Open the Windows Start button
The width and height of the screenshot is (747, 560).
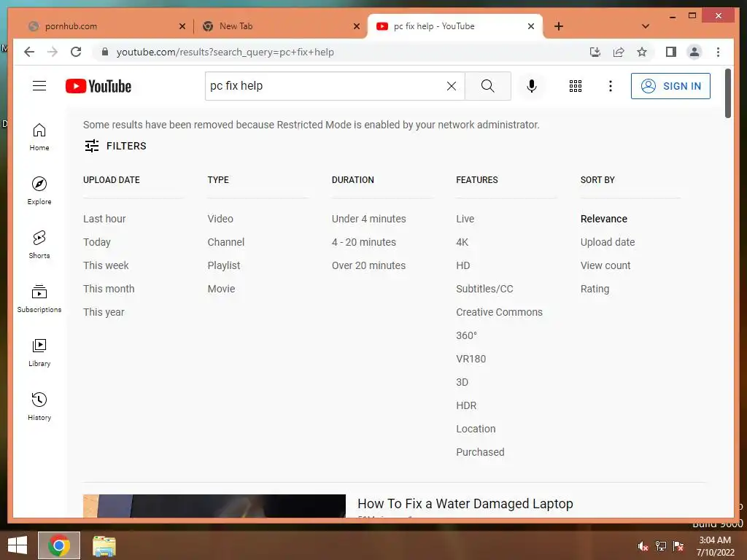18,545
